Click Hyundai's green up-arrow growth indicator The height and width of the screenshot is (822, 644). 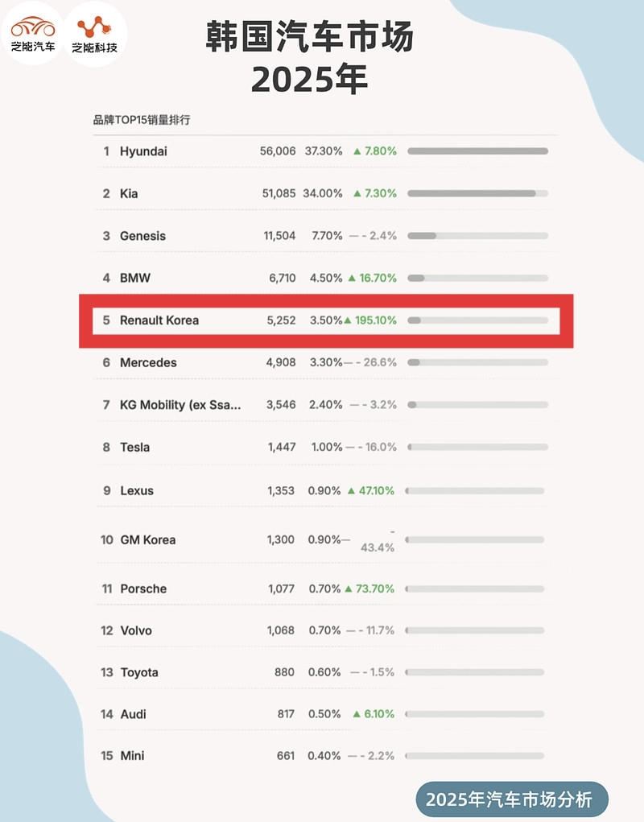(x=374, y=151)
